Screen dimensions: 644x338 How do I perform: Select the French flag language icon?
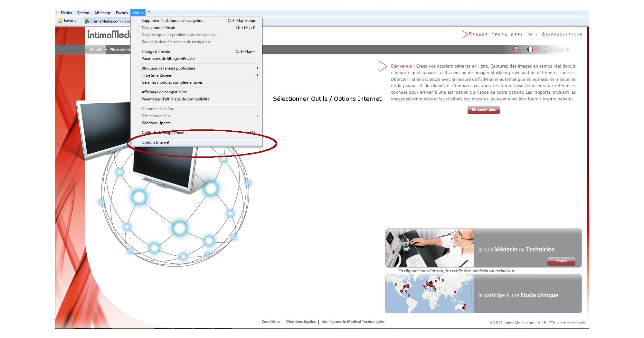(530, 50)
